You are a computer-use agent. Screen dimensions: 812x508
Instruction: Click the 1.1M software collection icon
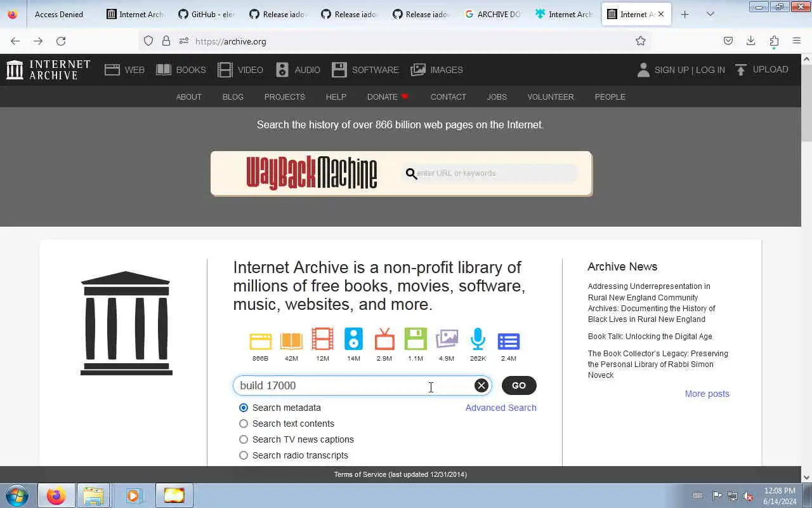click(416, 339)
